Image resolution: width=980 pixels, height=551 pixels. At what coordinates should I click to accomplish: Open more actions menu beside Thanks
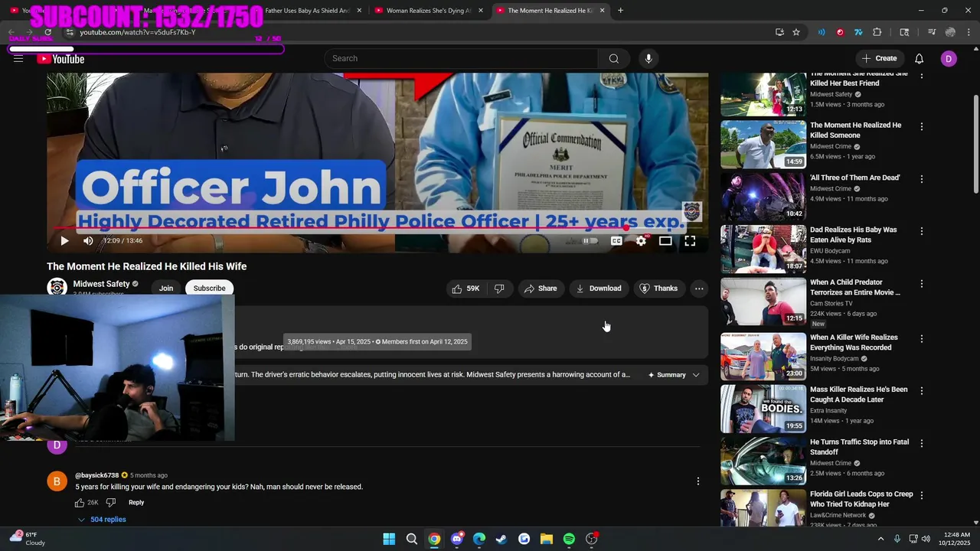[699, 289]
